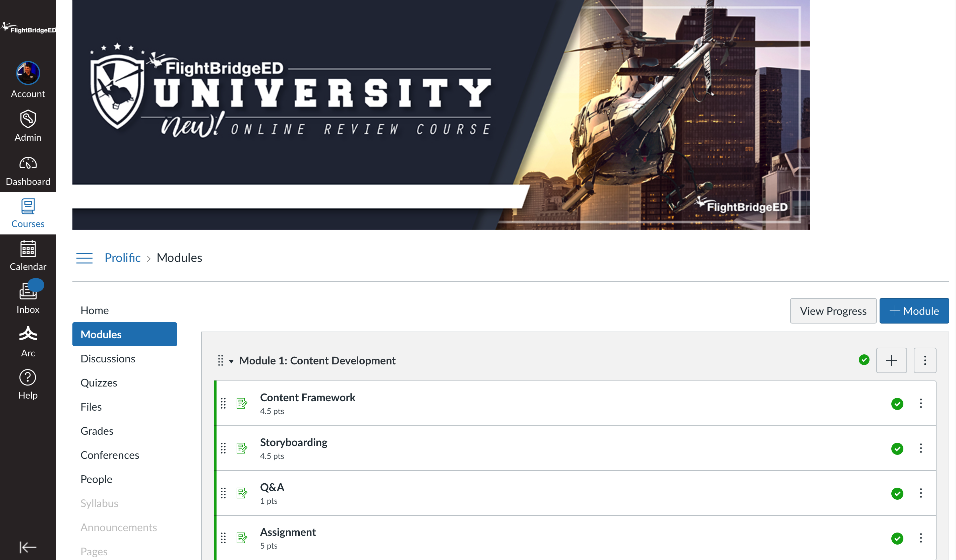Viewport: 956px width, 560px height.
Task: Open Module 1 options kebab menu
Action: [x=925, y=360]
